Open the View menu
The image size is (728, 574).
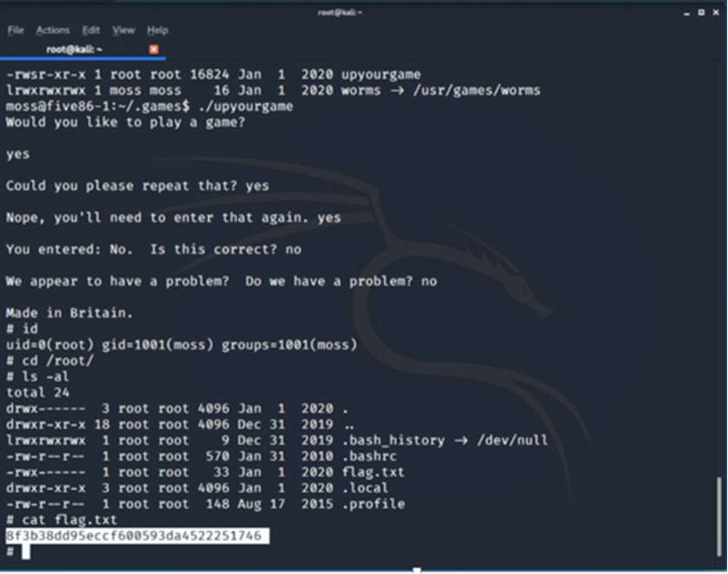(x=121, y=29)
